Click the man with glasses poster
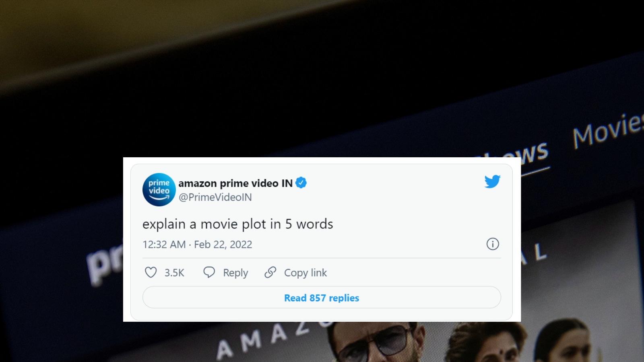 click(376, 342)
